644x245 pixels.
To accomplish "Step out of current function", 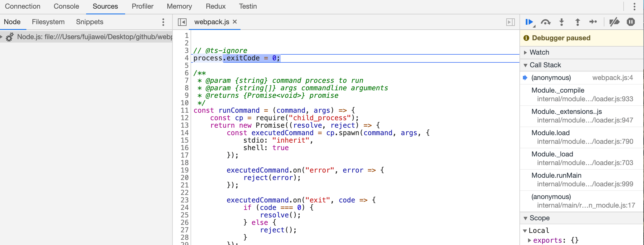I will point(577,22).
